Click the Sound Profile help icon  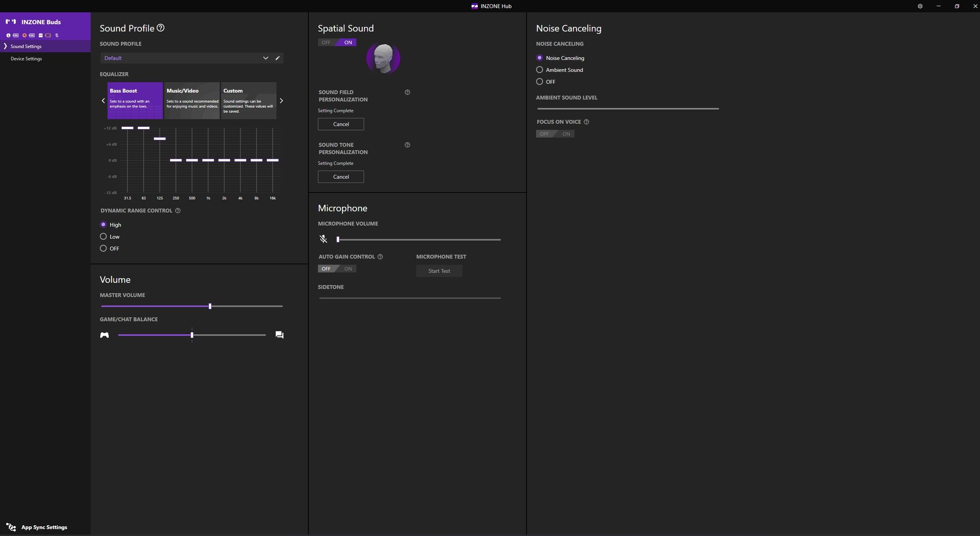click(161, 28)
